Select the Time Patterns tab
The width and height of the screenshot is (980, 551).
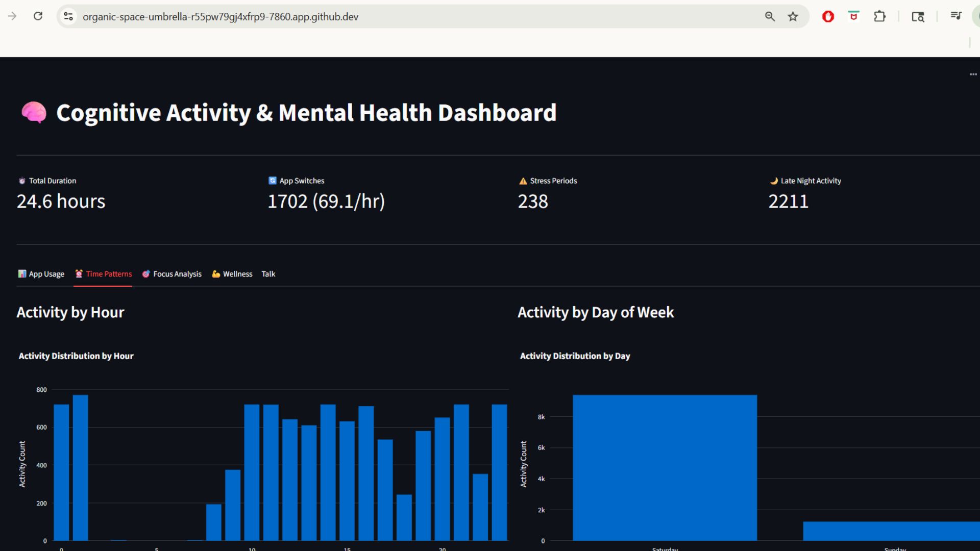coord(103,274)
